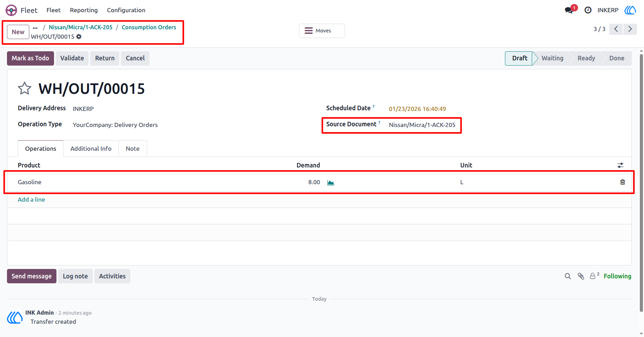644x337 pixels.
Task: Open the Moves smart button
Action: (322, 31)
